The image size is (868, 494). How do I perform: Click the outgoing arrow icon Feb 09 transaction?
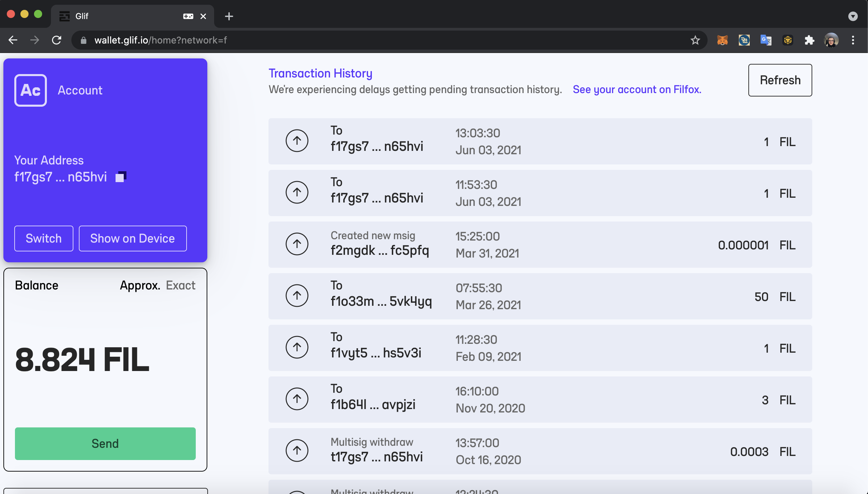pos(296,347)
